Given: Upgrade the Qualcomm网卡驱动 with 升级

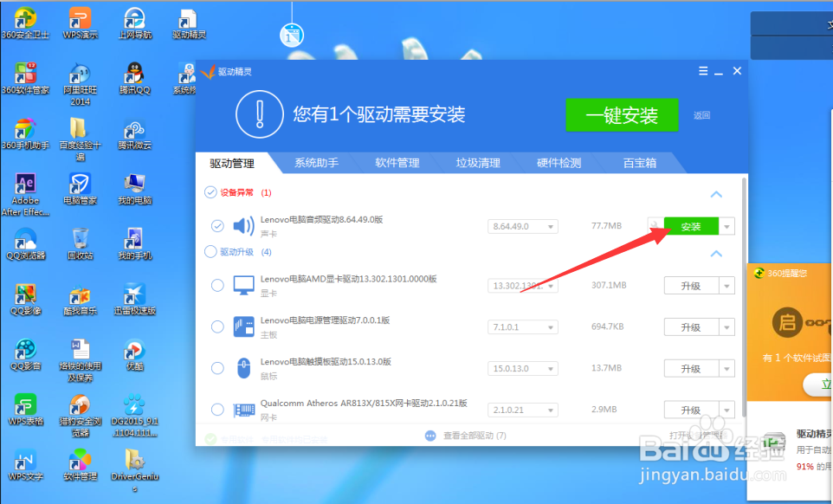Looking at the screenshot, I should tap(691, 410).
